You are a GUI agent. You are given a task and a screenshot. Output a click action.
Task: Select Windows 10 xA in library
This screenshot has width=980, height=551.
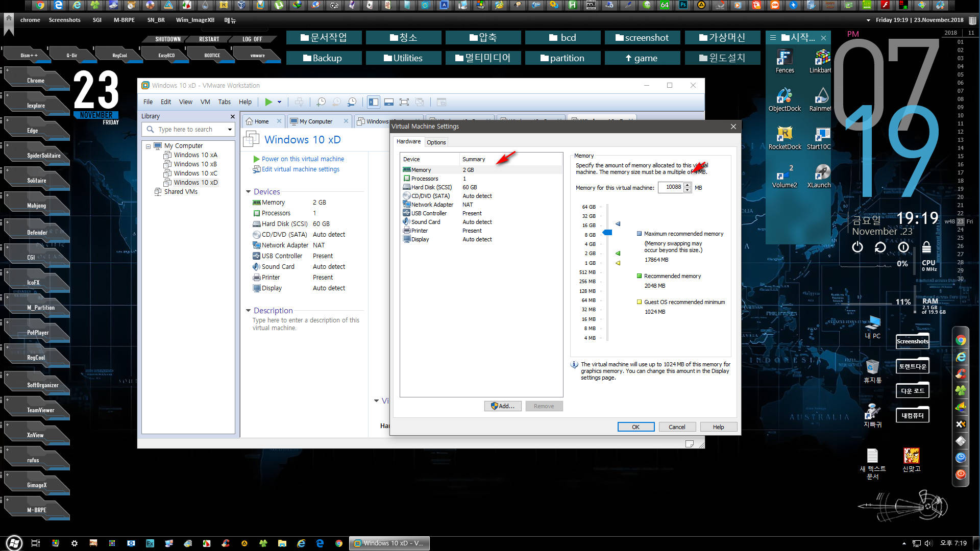[x=190, y=155]
